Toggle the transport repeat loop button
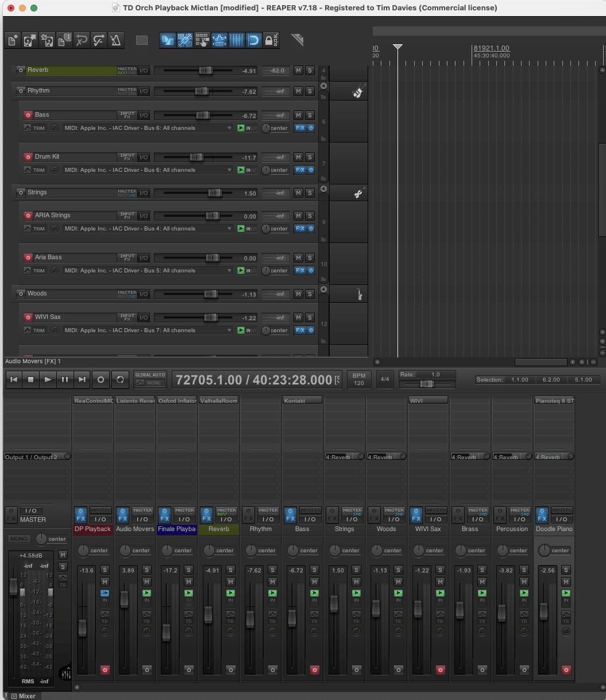Screen dimensions: 606x700 tap(119, 379)
